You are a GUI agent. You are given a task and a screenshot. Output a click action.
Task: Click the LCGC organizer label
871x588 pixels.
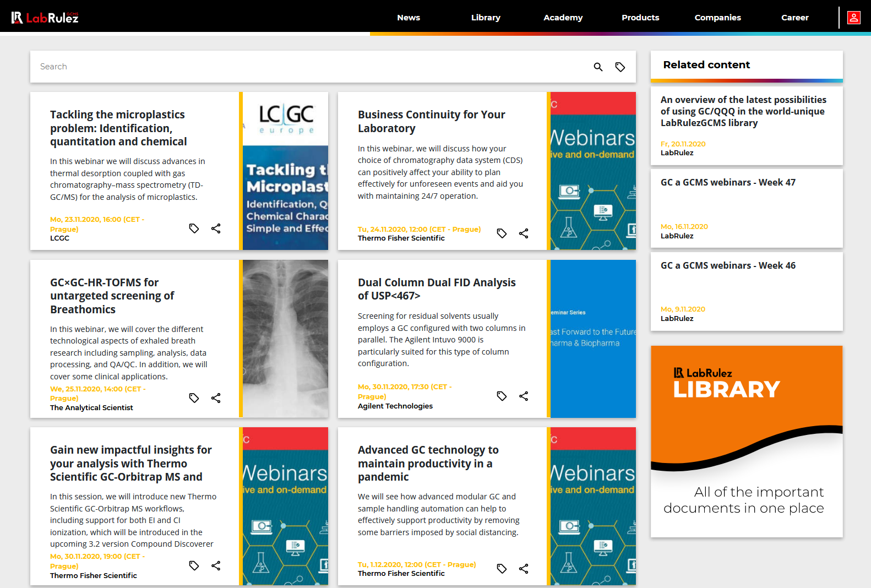[59, 238]
